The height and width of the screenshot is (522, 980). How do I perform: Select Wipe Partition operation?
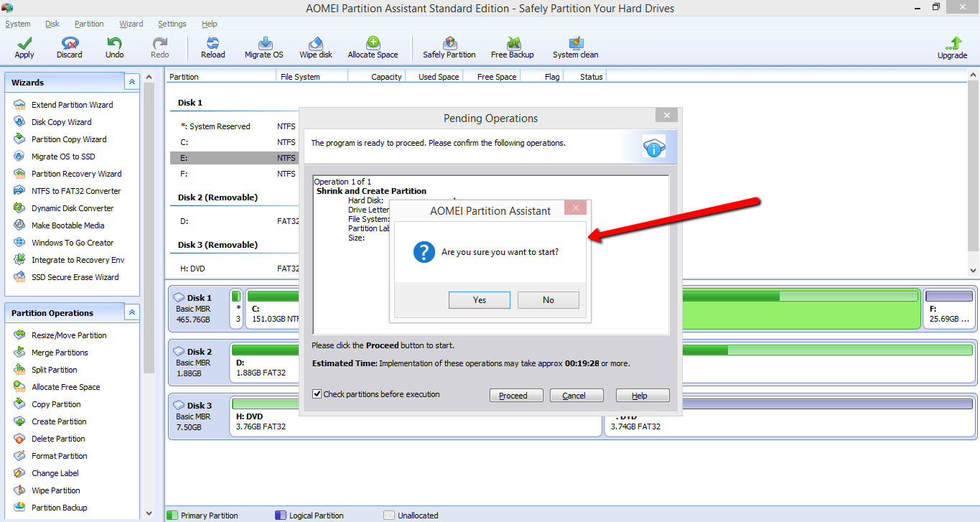tap(56, 490)
